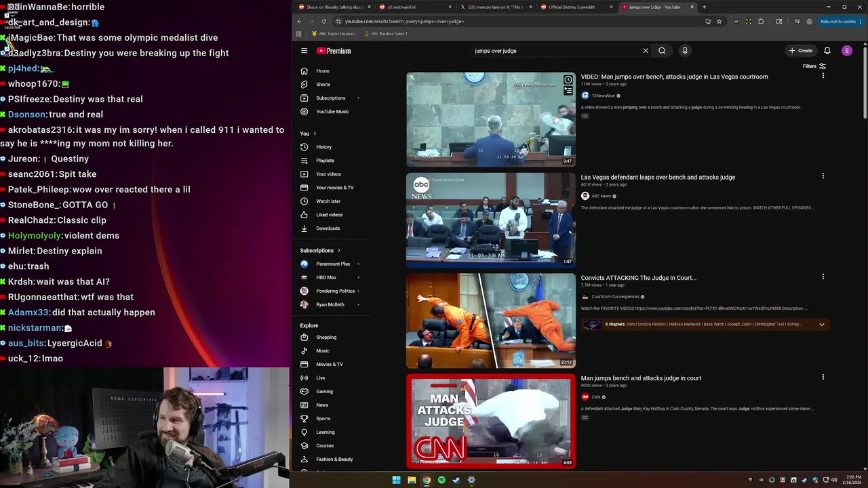Expand the You section chevron
Viewport: 868px width, 488px height.
pos(315,134)
